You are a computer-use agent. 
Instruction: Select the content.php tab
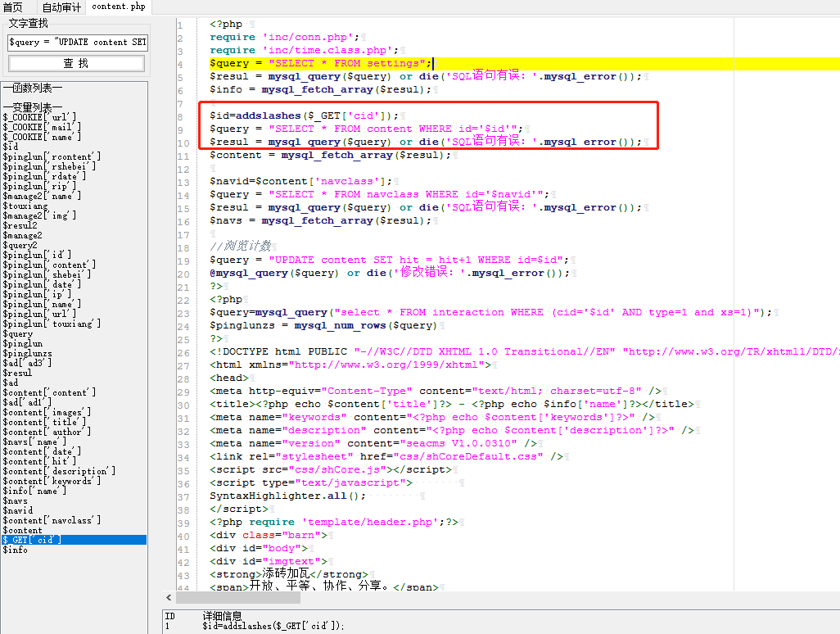coord(119,7)
